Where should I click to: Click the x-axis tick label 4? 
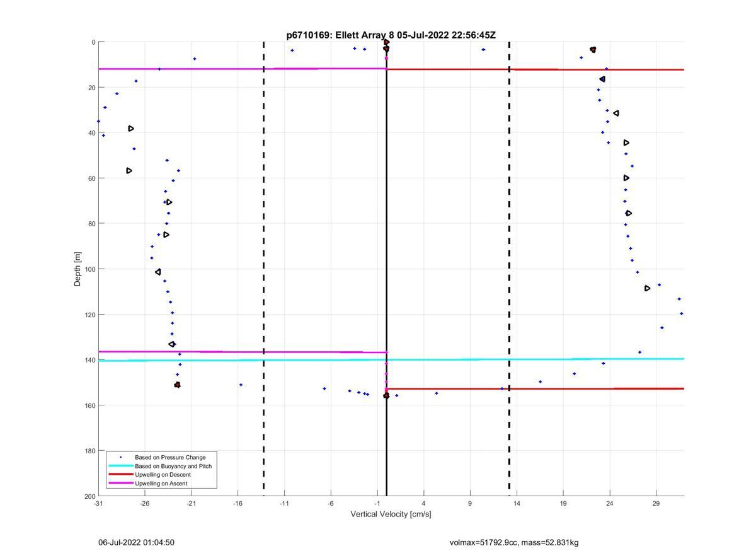(424, 503)
